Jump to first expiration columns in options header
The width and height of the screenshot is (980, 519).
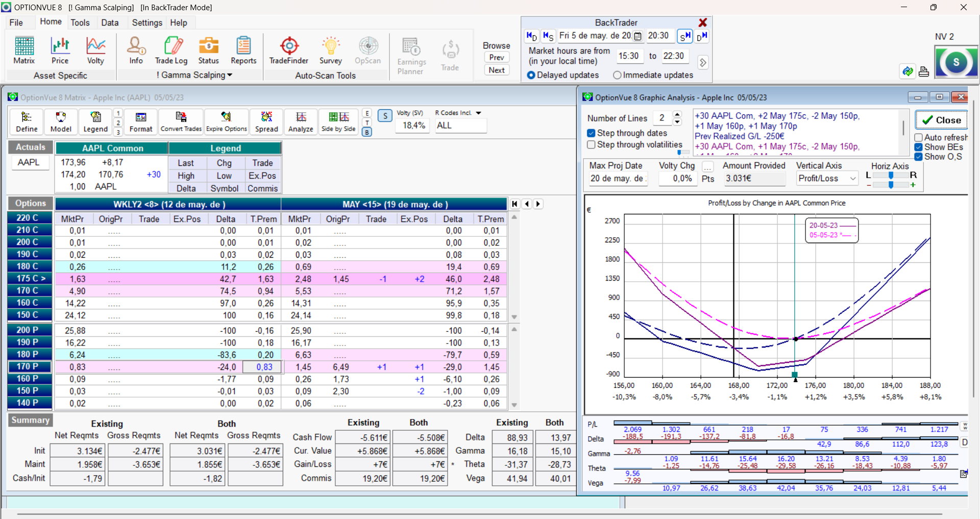pyautogui.click(x=514, y=204)
